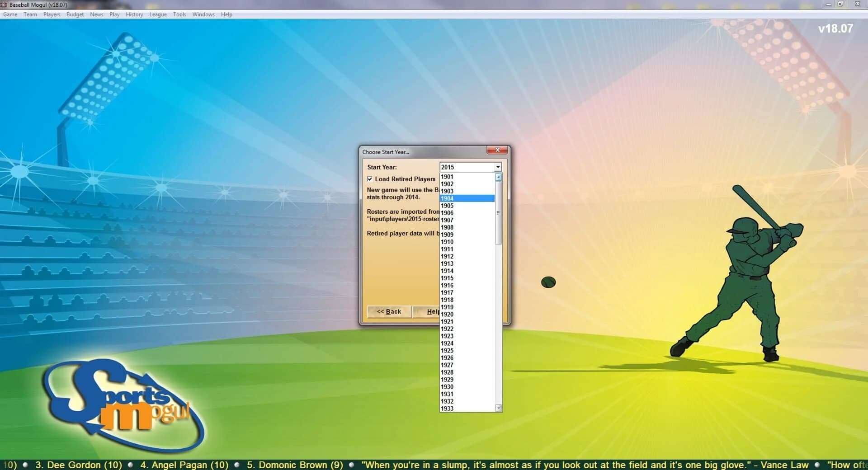Open the Budget menu

click(75, 14)
